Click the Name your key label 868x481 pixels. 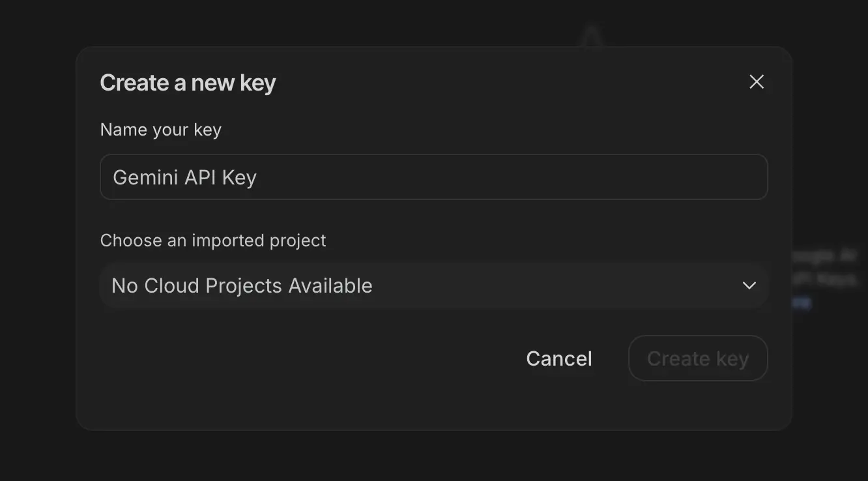click(160, 129)
